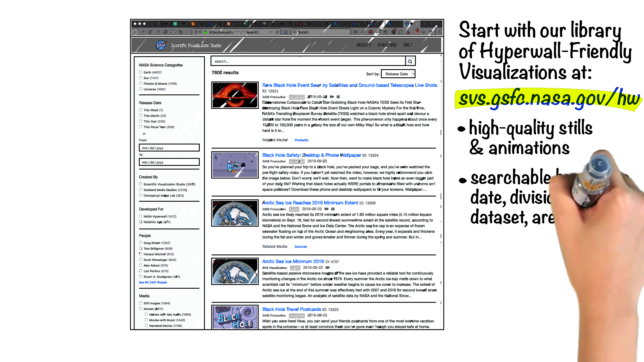Open the library bookshelf icon

coord(180,32)
